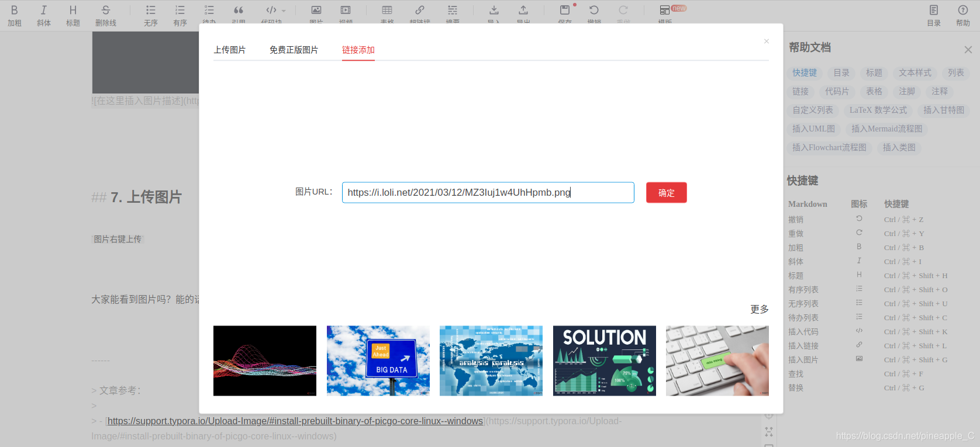This screenshot has width=980, height=447.
Task: Choose the analysis paralysis world map thumbnail
Action: click(491, 361)
